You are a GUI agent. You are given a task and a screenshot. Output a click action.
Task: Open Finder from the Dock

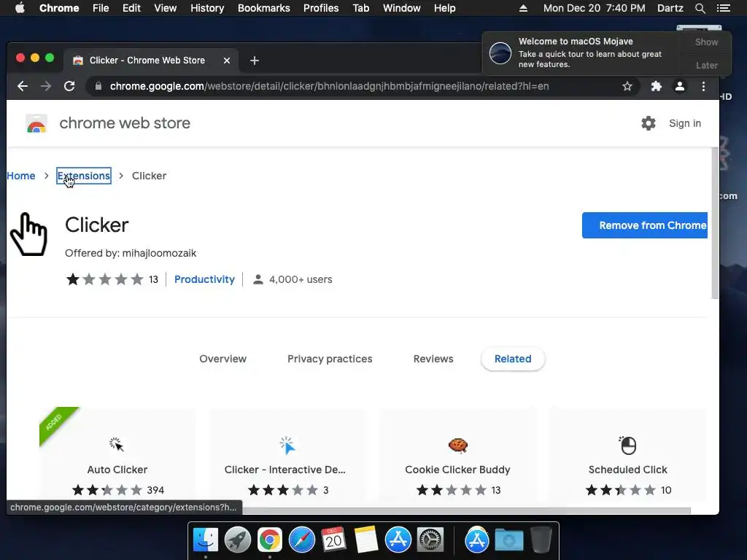tap(206, 540)
